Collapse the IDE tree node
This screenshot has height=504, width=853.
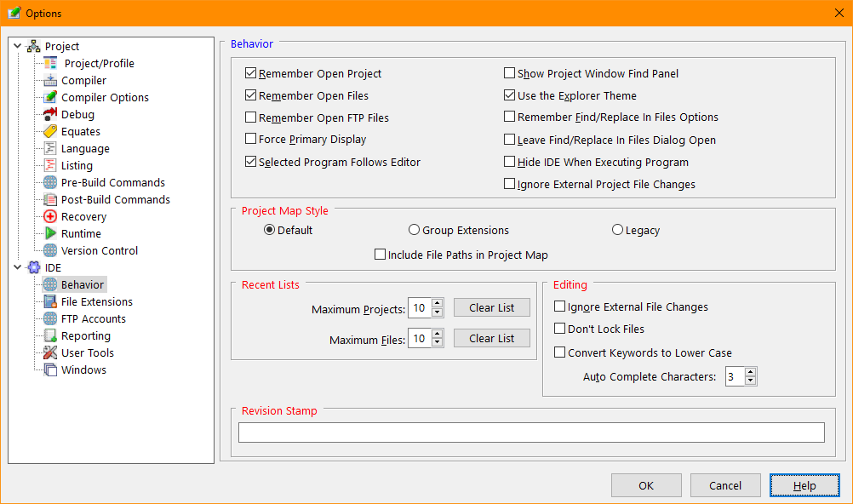coord(19,268)
